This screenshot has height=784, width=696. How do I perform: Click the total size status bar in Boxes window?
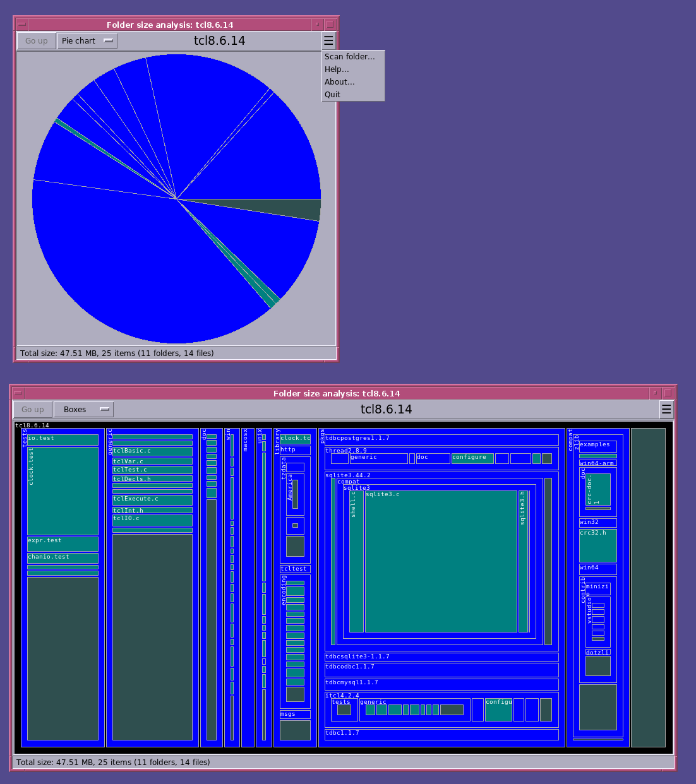click(x=344, y=763)
